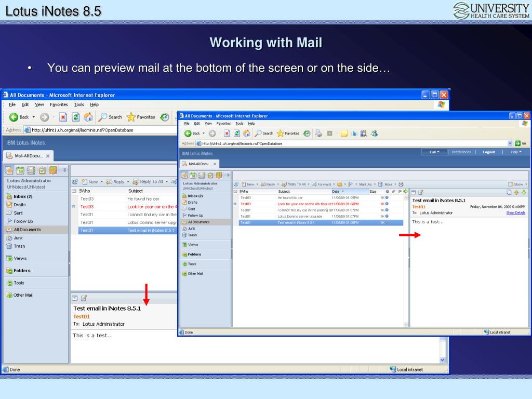This screenshot has height=399, width=532.
Task: Open the Favorites menu in back window
Action: pos(59,104)
